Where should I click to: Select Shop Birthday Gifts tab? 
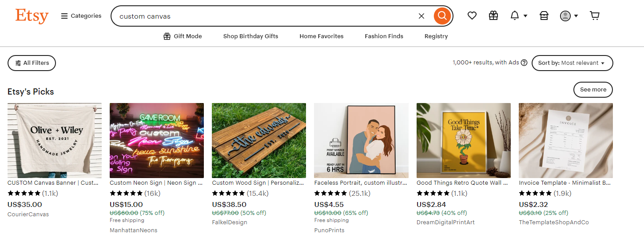tap(250, 36)
